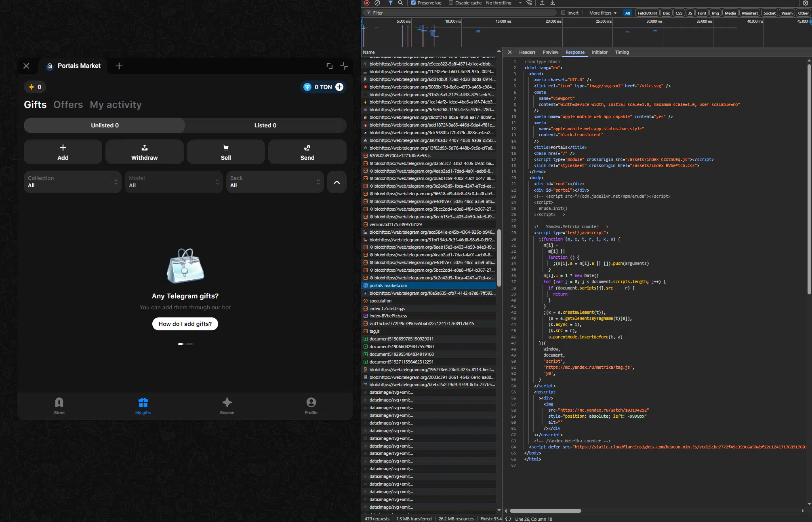Click the Add gift button
The height and width of the screenshot is (522, 812).
63,152
